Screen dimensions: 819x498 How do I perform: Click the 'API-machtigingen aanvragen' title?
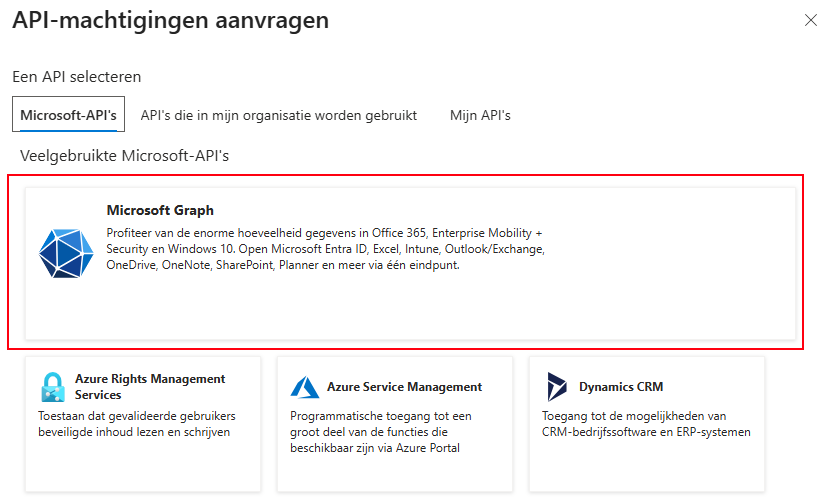click(171, 21)
